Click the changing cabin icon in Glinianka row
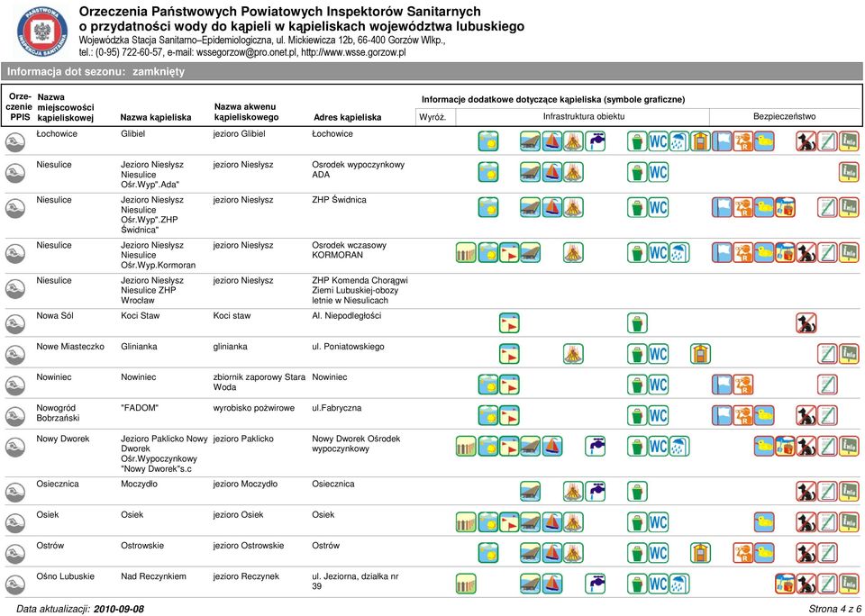Image resolution: width=865 pixels, height=616 pixels. point(701,354)
